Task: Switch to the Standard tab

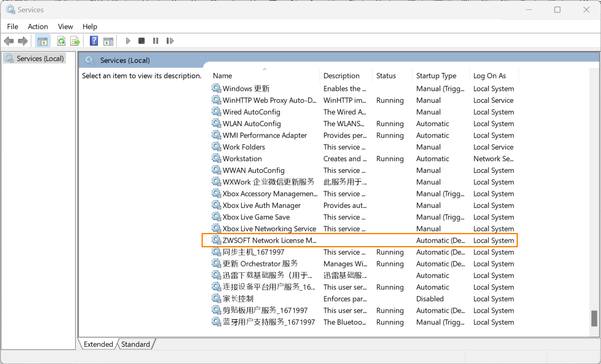Action: 136,344
